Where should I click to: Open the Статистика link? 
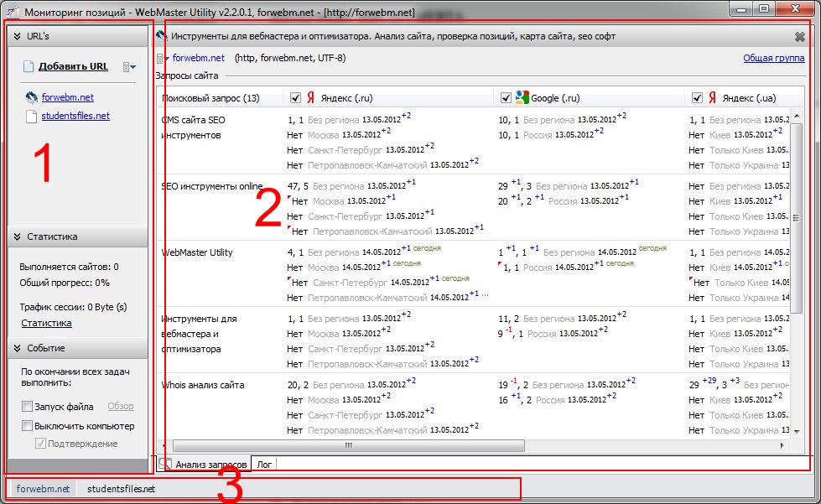coord(46,323)
